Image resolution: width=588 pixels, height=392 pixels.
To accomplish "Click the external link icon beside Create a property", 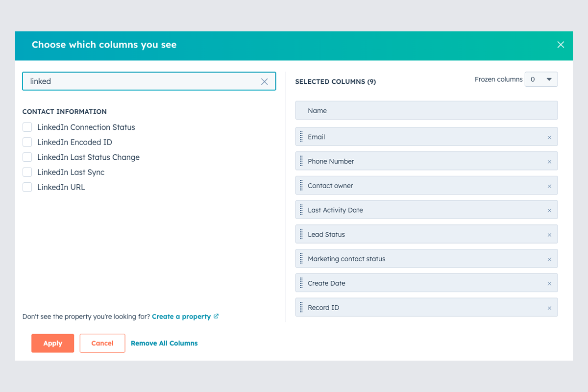I will coord(216,316).
